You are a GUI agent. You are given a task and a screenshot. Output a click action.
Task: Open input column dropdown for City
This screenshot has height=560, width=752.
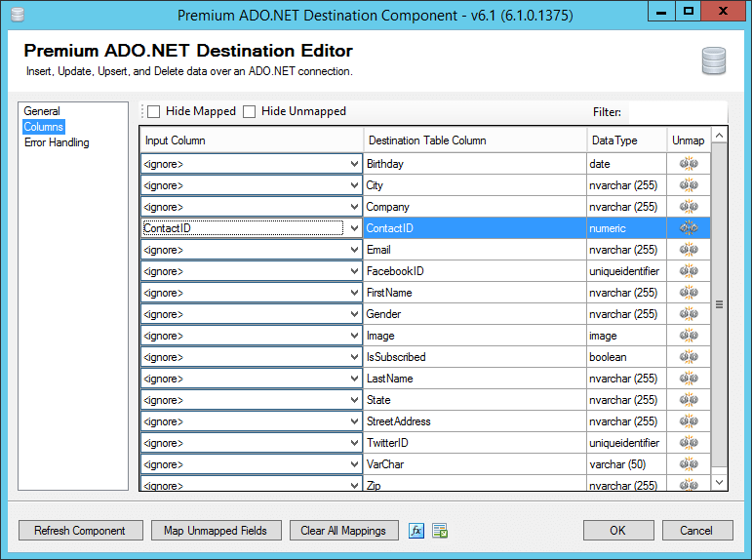click(x=354, y=185)
